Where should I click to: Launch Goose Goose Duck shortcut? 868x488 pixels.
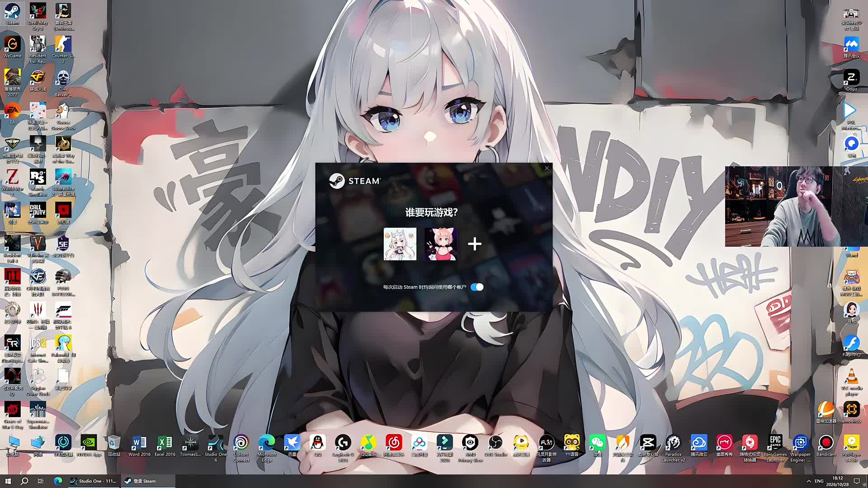click(x=63, y=116)
